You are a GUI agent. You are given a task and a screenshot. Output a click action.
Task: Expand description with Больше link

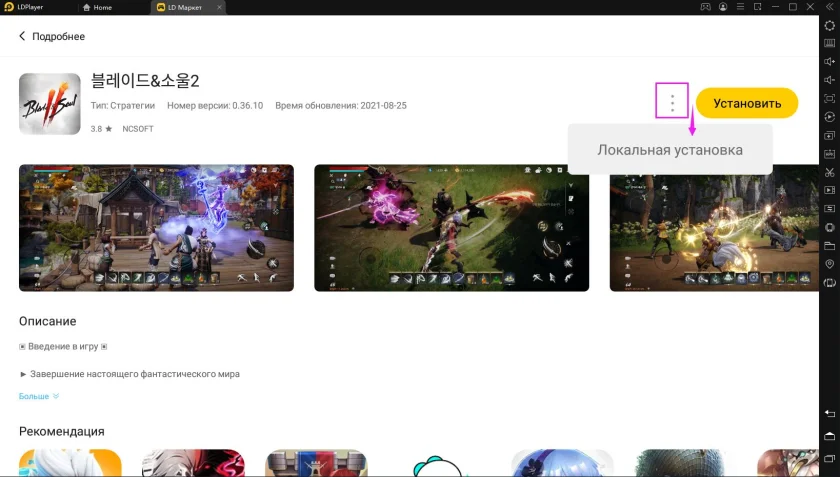coord(39,396)
